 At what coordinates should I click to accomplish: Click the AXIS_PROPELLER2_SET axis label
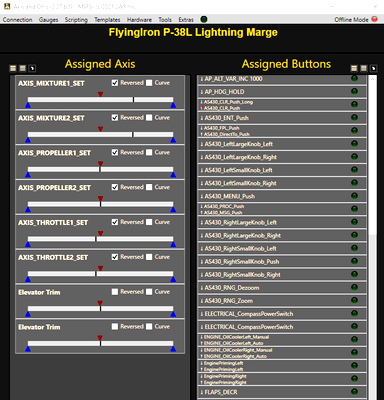(x=54, y=188)
